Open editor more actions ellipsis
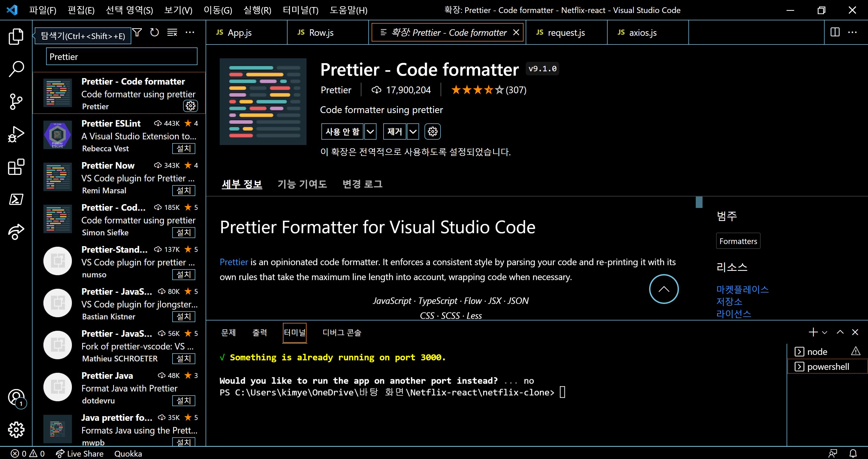 tap(853, 32)
